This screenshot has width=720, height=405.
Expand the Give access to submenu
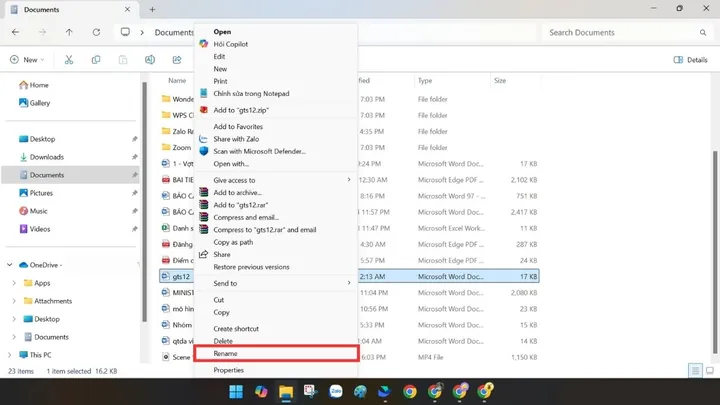(276, 180)
